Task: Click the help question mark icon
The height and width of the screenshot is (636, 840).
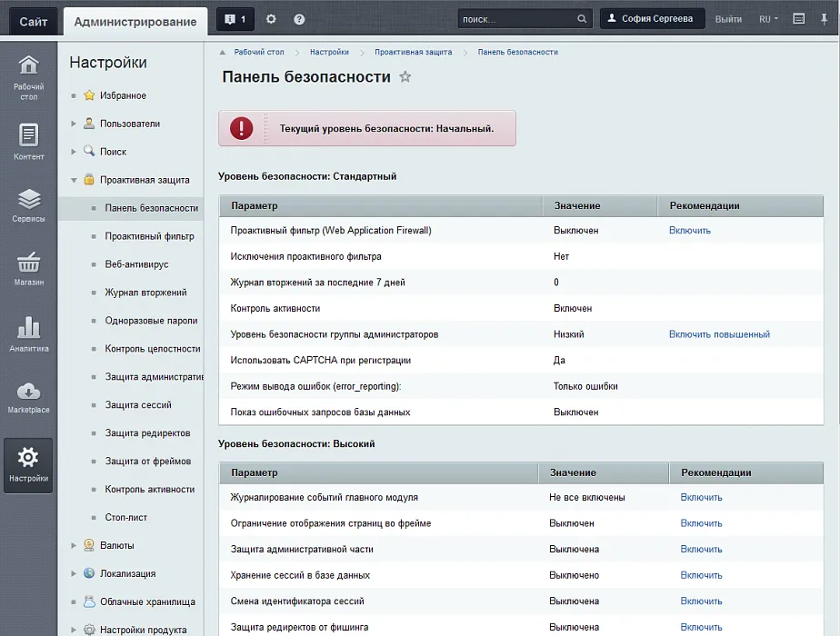Action: [299, 19]
